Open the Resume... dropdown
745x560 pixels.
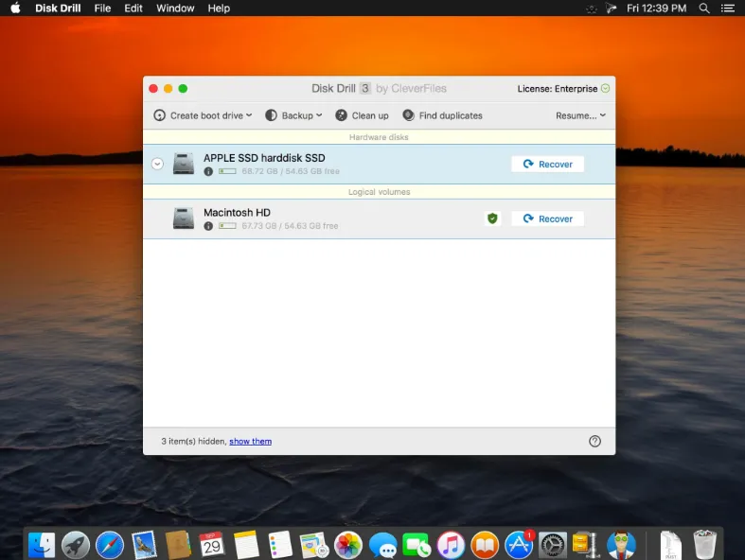tap(580, 115)
